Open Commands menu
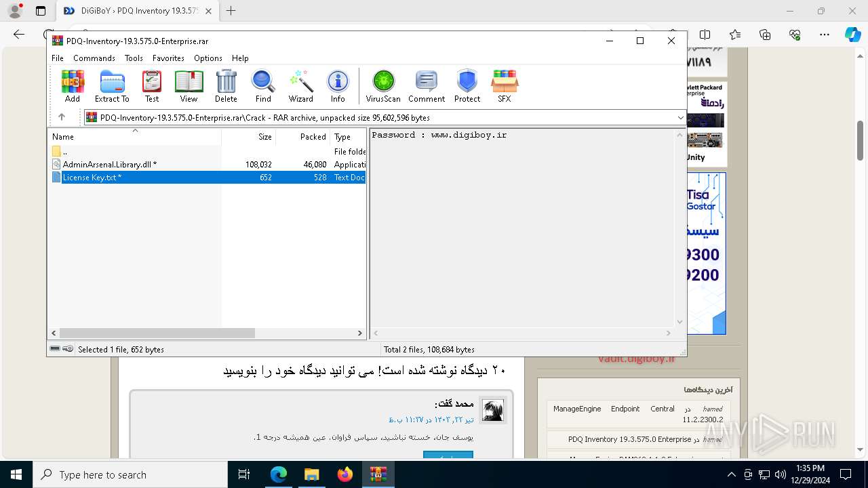The image size is (868, 488). coord(94,58)
